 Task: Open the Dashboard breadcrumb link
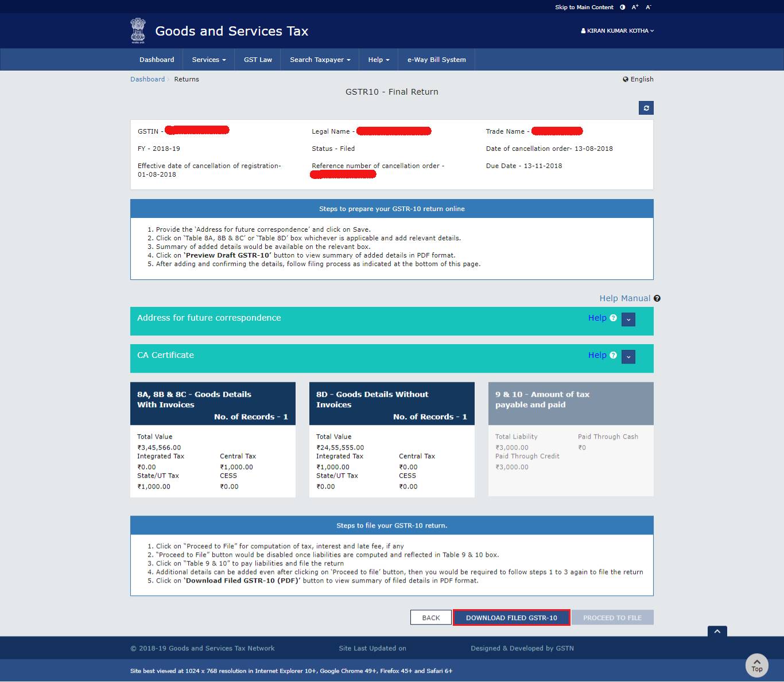148,79
